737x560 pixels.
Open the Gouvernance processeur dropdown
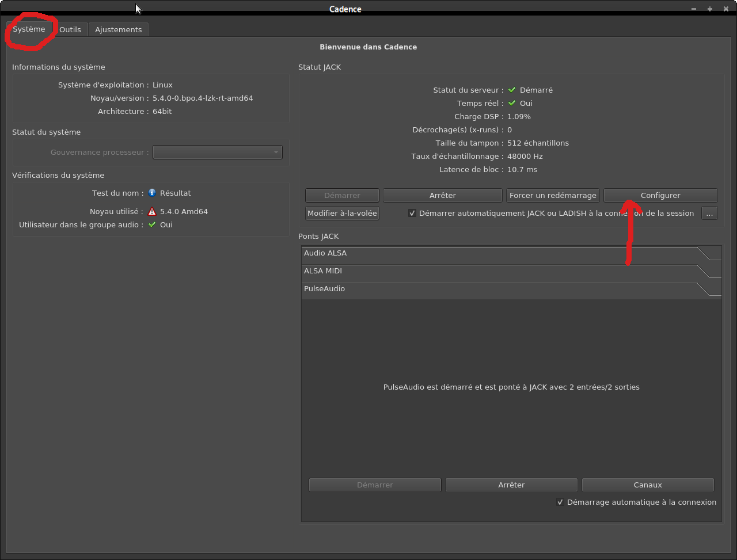coord(218,153)
